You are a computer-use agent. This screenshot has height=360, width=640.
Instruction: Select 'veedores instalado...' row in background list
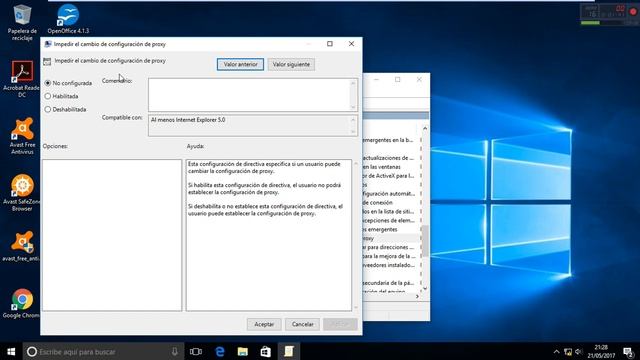pyautogui.click(x=388, y=265)
